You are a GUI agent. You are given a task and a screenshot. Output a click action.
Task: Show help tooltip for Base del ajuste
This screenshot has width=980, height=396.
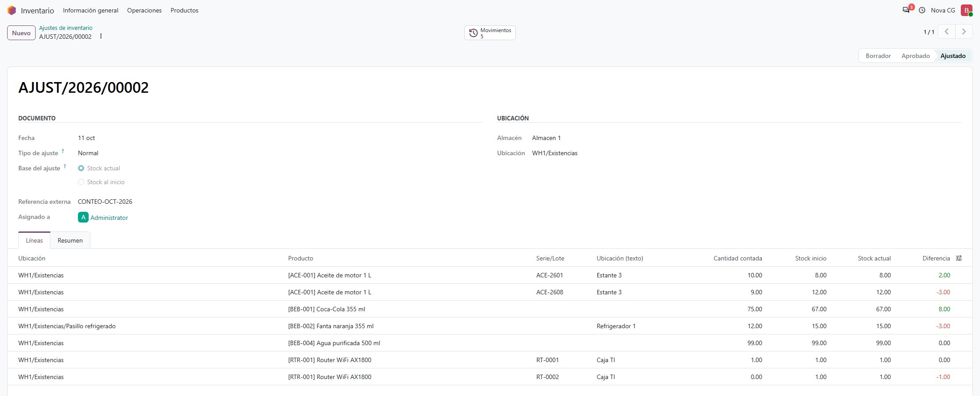tap(65, 166)
